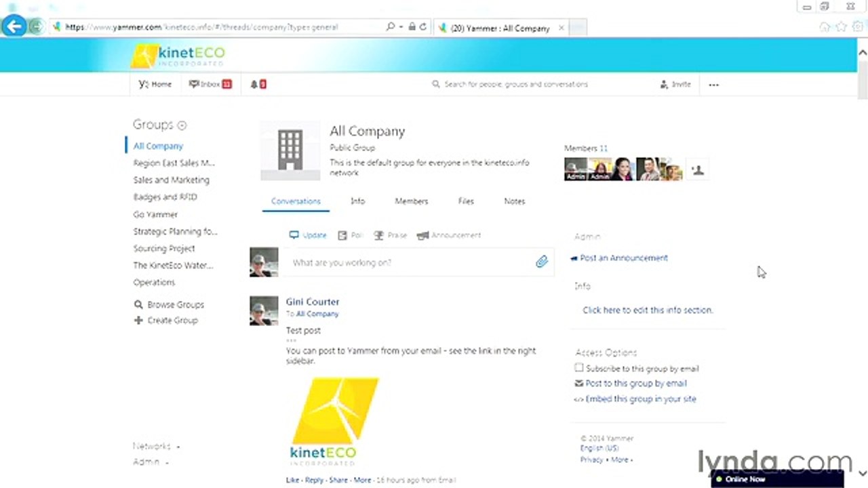868x488 pixels.
Task: Click Post to this group by email
Action: tap(636, 384)
